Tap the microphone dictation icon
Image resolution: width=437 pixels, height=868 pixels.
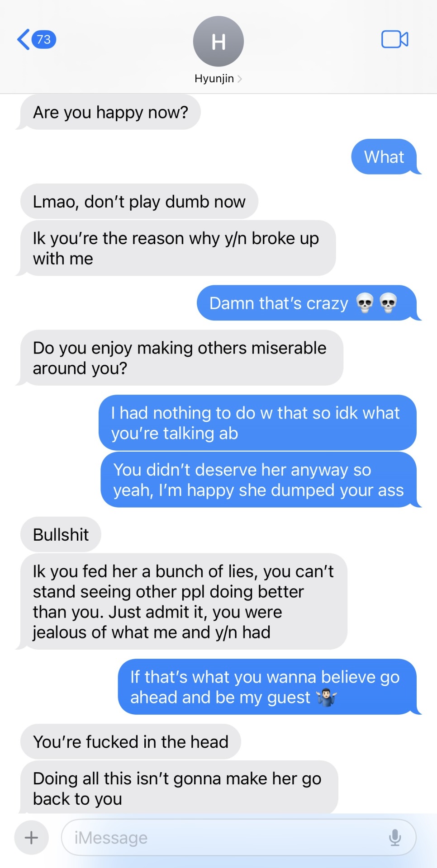pyautogui.click(x=395, y=838)
